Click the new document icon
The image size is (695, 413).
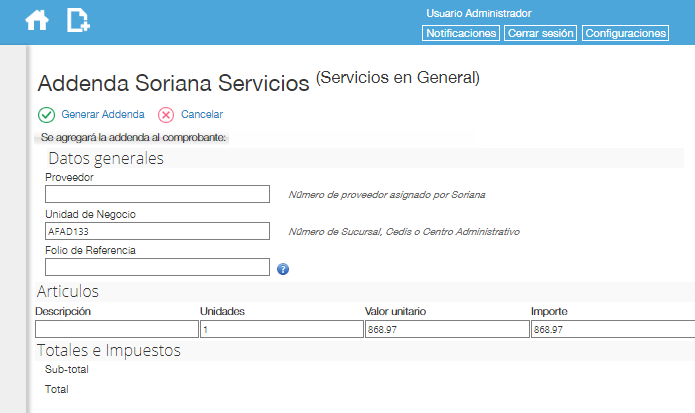[x=78, y=20]
